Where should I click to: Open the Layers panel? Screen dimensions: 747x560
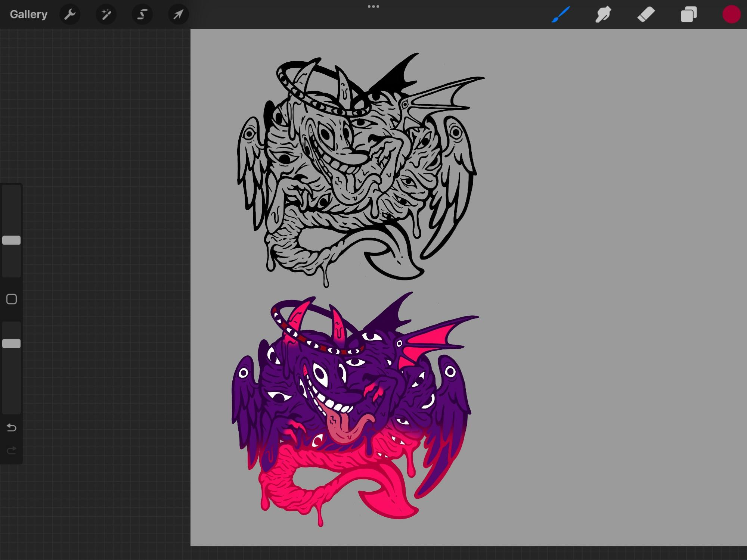(x=689, y=15)
